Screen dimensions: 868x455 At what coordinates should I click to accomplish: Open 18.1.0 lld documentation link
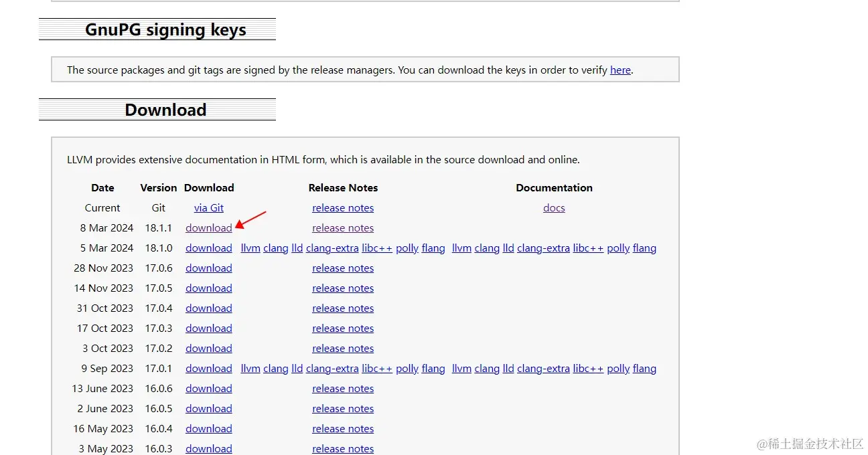508,248
